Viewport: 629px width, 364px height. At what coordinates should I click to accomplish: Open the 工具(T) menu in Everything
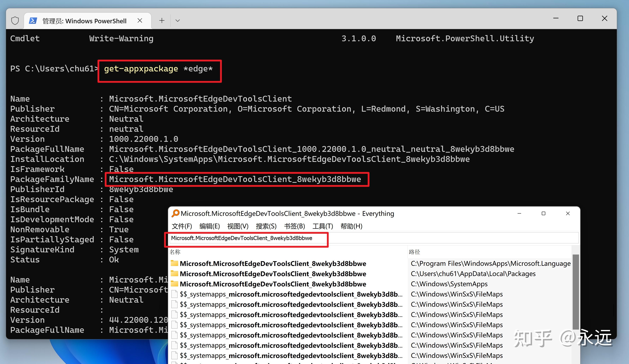tap(323, 226)
